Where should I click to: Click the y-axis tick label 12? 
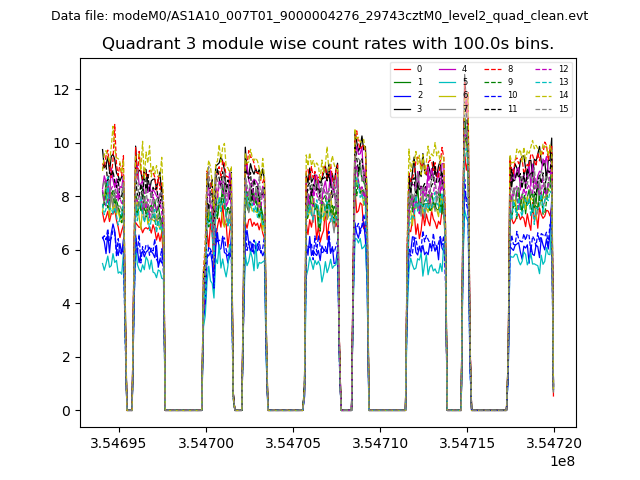(x=61, y=90)
